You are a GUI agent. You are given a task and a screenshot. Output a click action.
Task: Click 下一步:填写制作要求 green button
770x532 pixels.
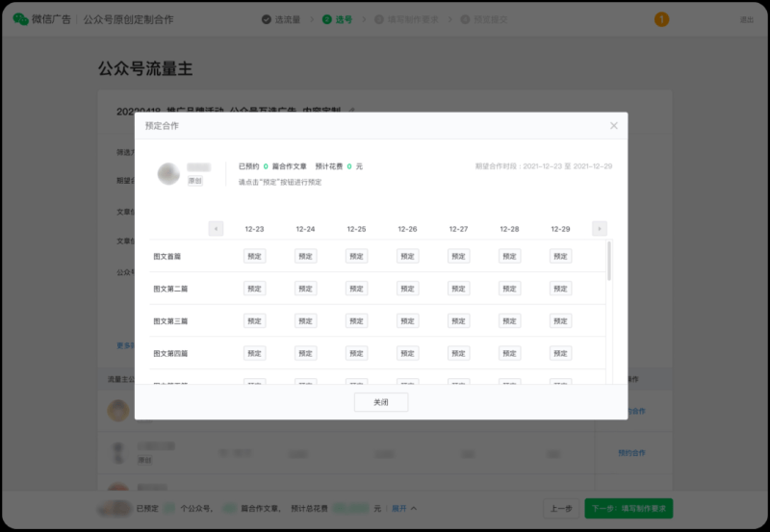629,509
